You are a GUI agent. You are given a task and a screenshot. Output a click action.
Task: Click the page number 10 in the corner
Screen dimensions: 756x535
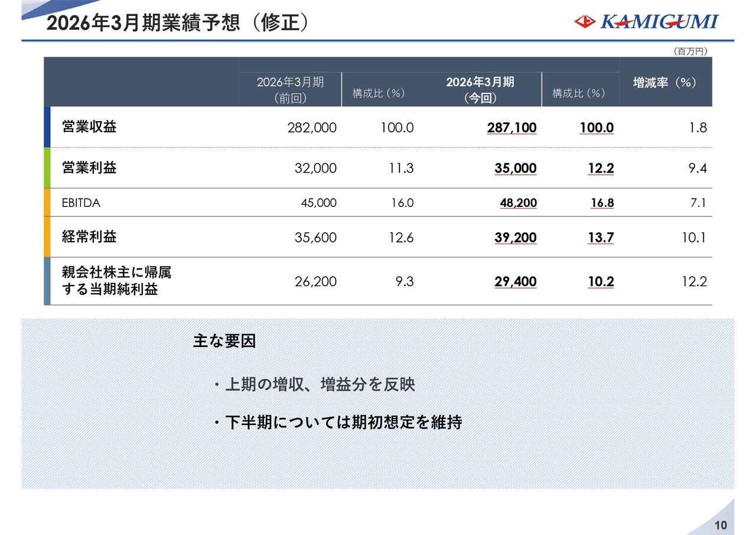(x=721, y=526)
